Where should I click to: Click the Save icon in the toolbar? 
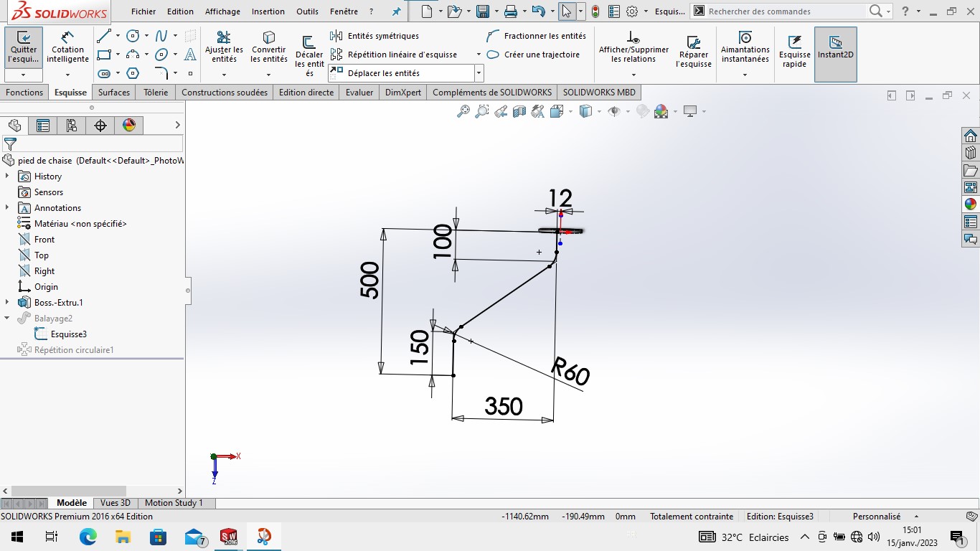(x=482, y=11)
